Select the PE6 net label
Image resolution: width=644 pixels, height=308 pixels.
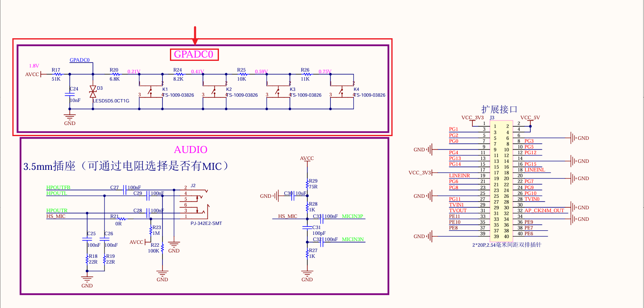[x=529, y=234]
